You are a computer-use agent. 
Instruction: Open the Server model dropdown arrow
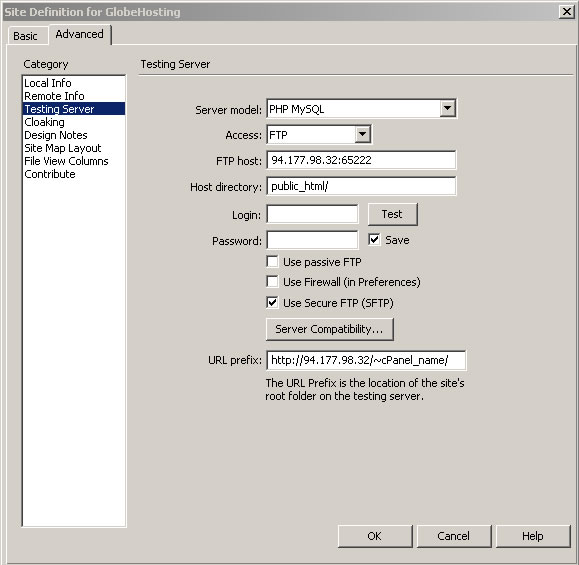pyautogui.click(x=447, y=109)
